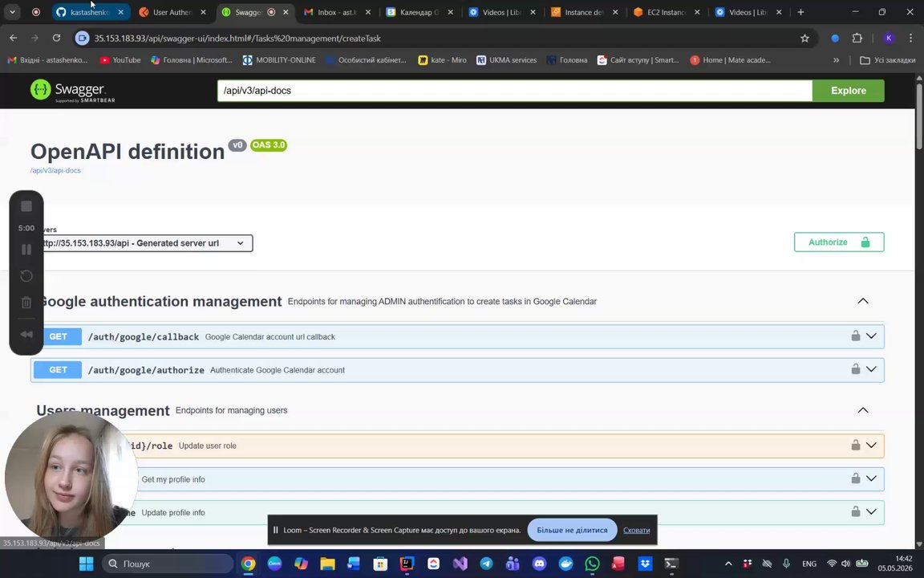The width and height of the screenshot is (924, 578).
Task: Open Docker Desktop from the taskbar
Action: [x=565, y=564]
